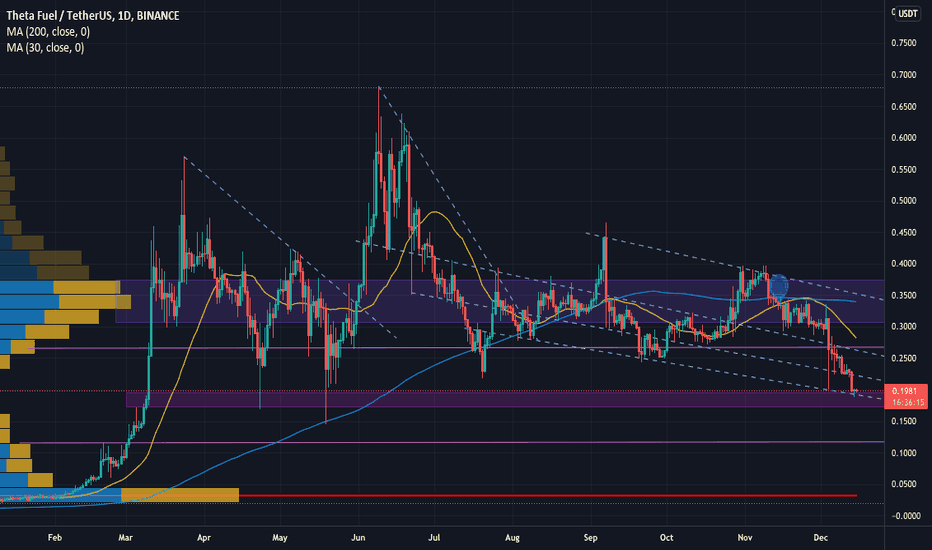Select the blue circle marker near November
This screenshot has height=550, width=932.
coord(779,286)
